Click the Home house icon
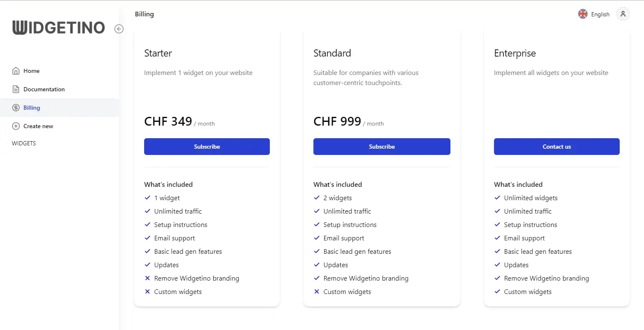The image size is (644, 330). point(16,71)
